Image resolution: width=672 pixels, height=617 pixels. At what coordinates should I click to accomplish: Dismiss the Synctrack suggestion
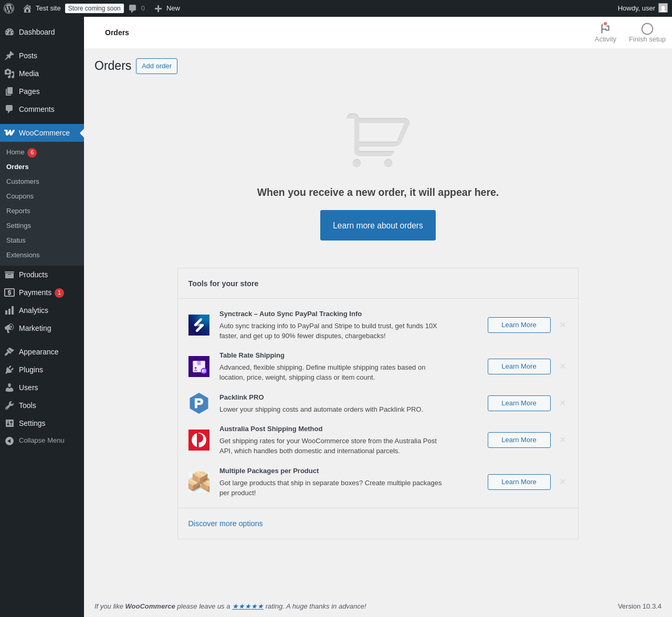pyautogui.click(x=562, y=325)
